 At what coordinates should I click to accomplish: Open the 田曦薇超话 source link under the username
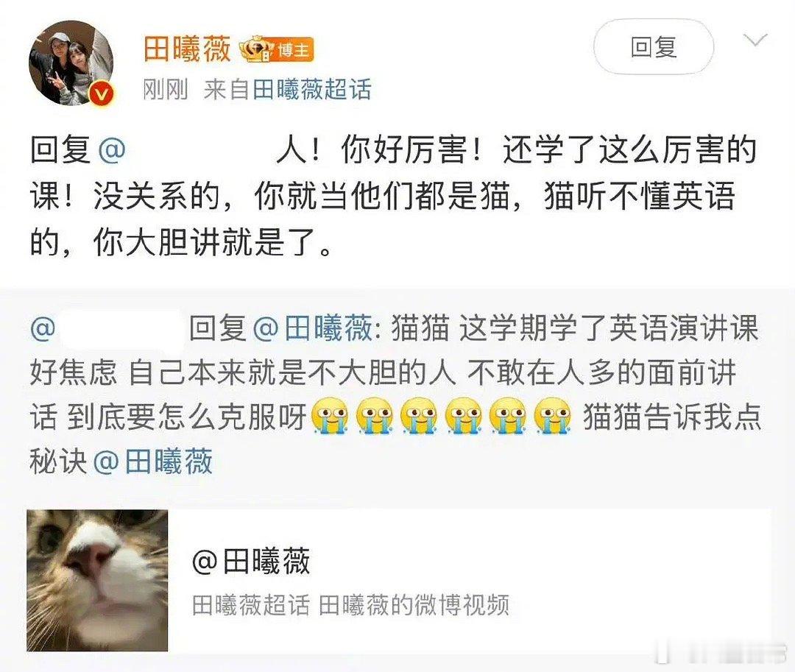click(x=312, y=90)
